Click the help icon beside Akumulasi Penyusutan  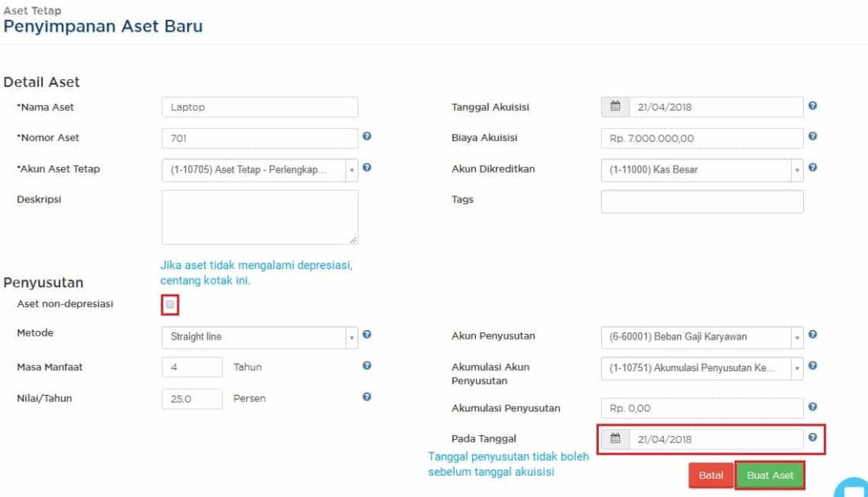pos(813,408)
